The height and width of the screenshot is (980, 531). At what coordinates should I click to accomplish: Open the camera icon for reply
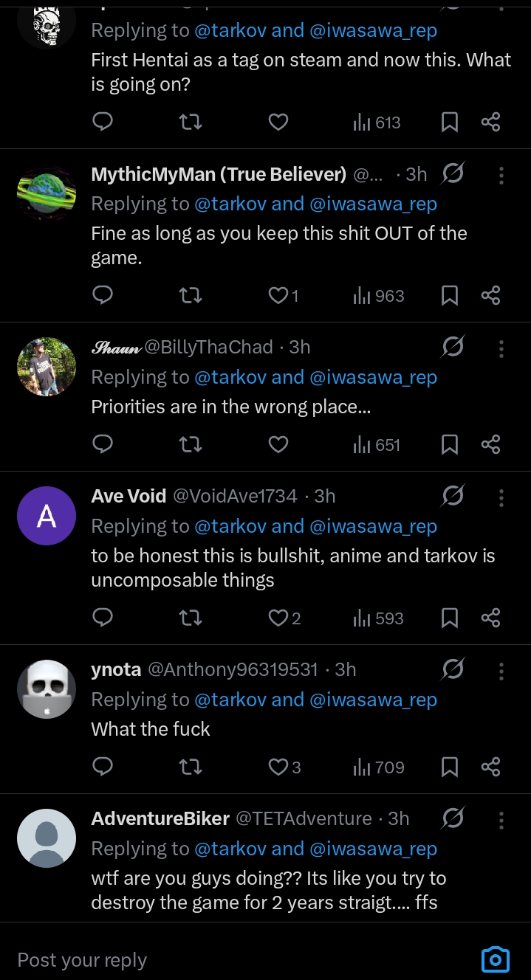tap(495, 959)
